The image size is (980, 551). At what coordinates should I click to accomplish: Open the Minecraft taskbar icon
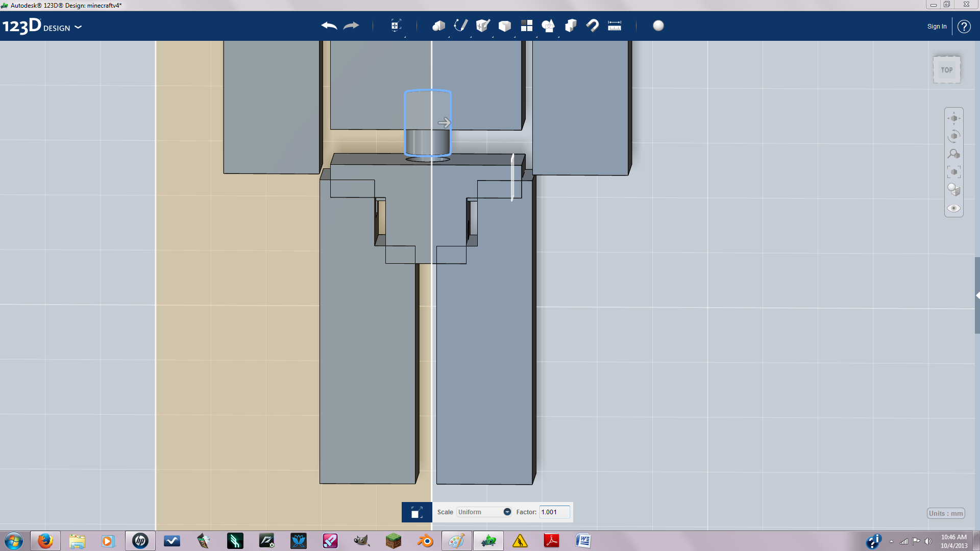(x=394, y=541)
